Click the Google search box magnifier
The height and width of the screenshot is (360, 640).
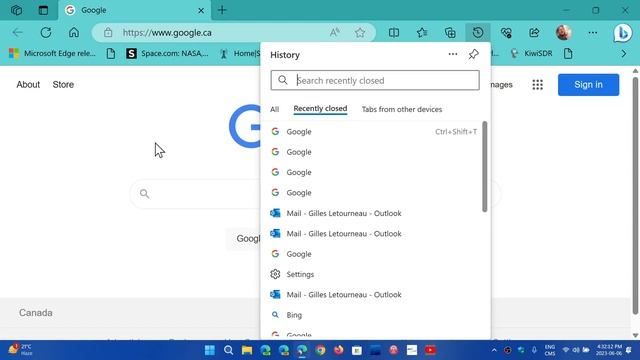[144, 193]
